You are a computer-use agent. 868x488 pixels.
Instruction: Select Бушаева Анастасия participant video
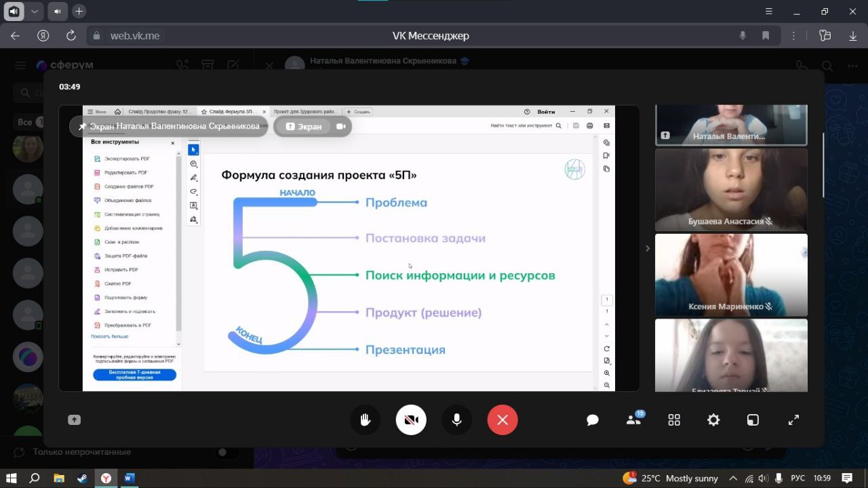click(731, 190)
